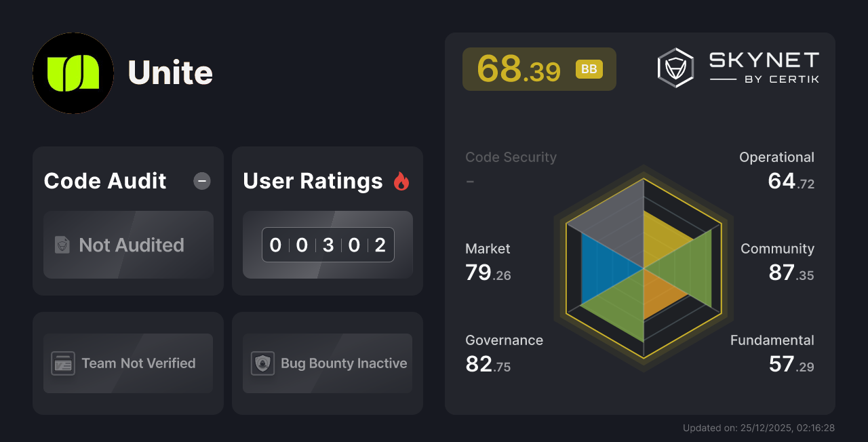Click the BB rating badge
The height and width of the screenshot is (442, 868).
589,68
